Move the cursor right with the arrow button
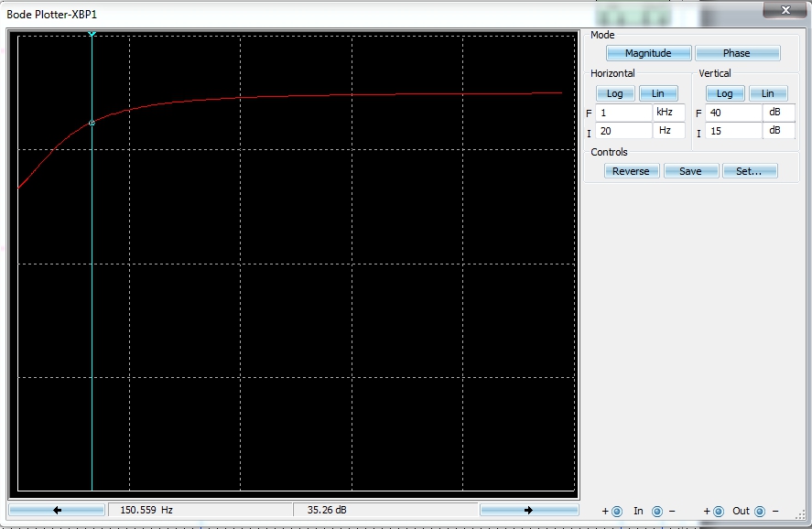The width and height of the screenshot is (812, 529). pos(529,510)
